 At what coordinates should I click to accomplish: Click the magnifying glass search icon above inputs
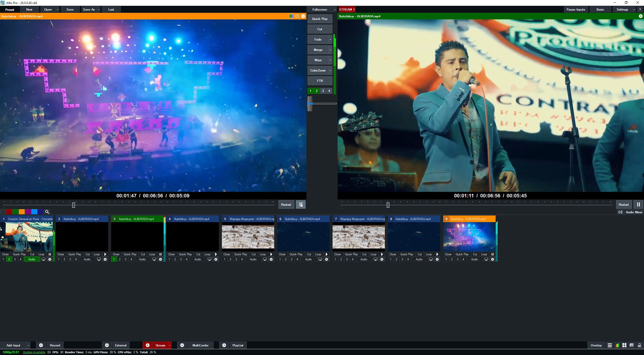pos(47,212)
